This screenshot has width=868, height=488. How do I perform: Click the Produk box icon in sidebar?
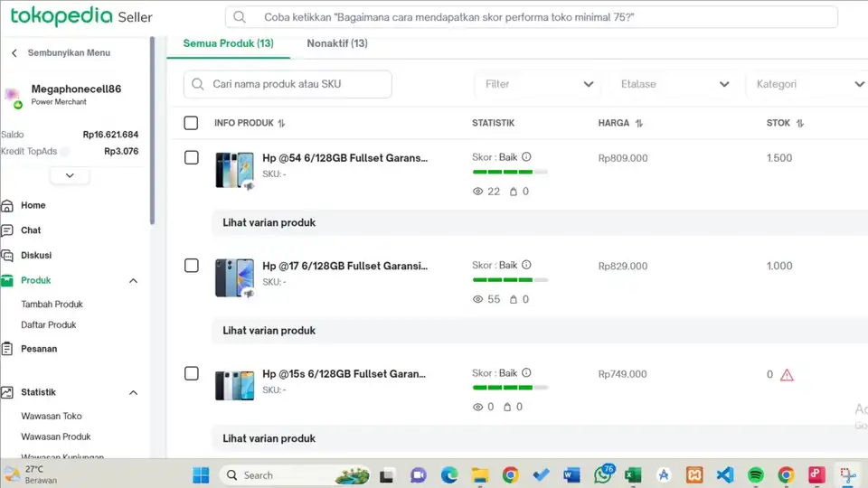(x=7, y=280)
